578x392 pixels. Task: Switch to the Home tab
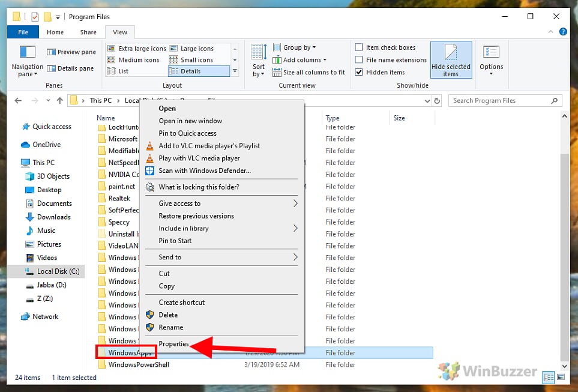(x=55, y=32)
